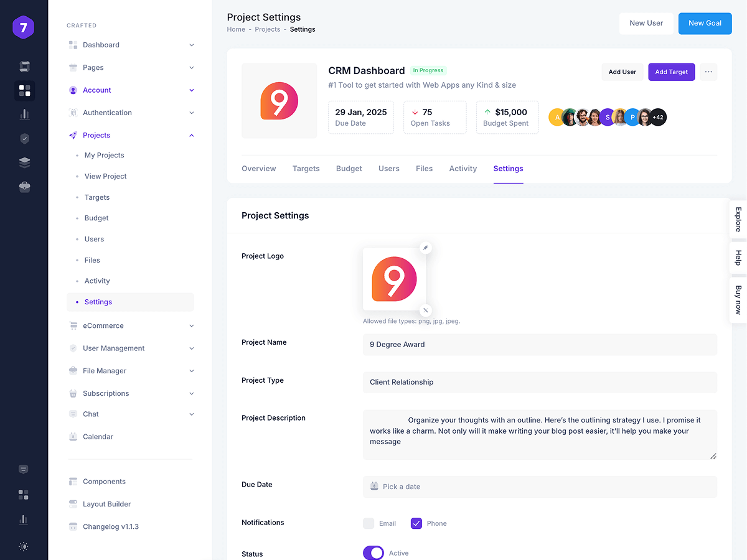The image size is (747, 560).
Task: Click the New Goal button
Action: pos(705,23)
